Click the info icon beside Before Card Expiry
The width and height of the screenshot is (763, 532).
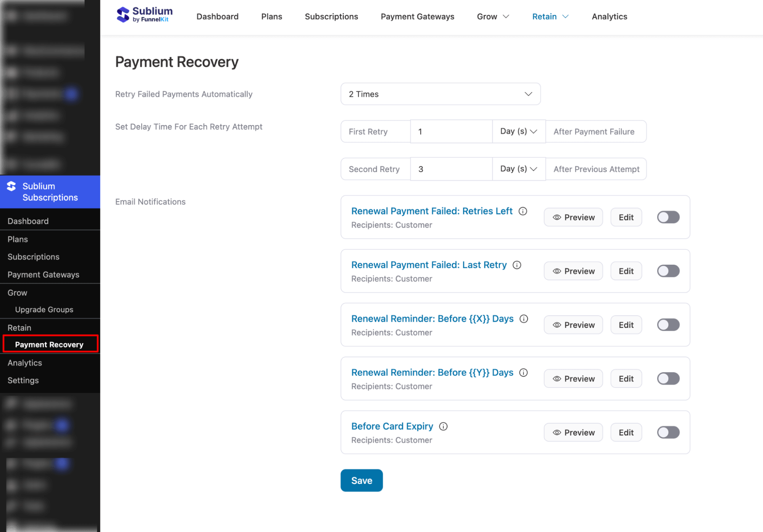pos(443,426)
